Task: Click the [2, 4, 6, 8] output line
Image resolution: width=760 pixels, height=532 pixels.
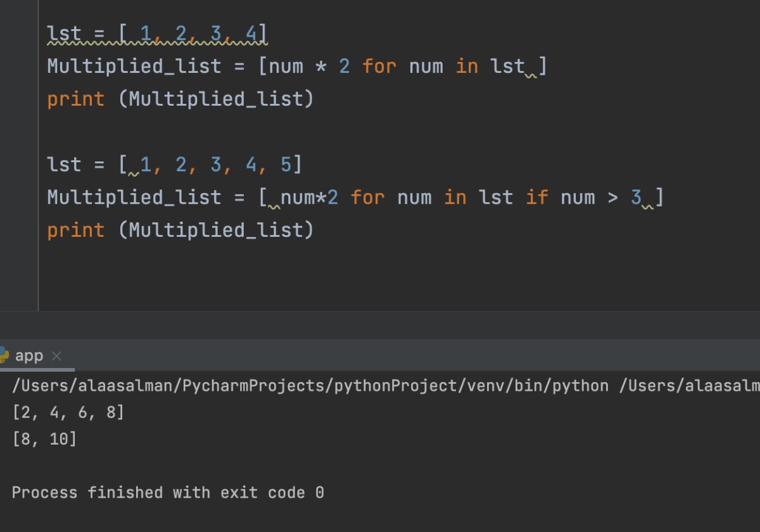Action: coord(68,412)
